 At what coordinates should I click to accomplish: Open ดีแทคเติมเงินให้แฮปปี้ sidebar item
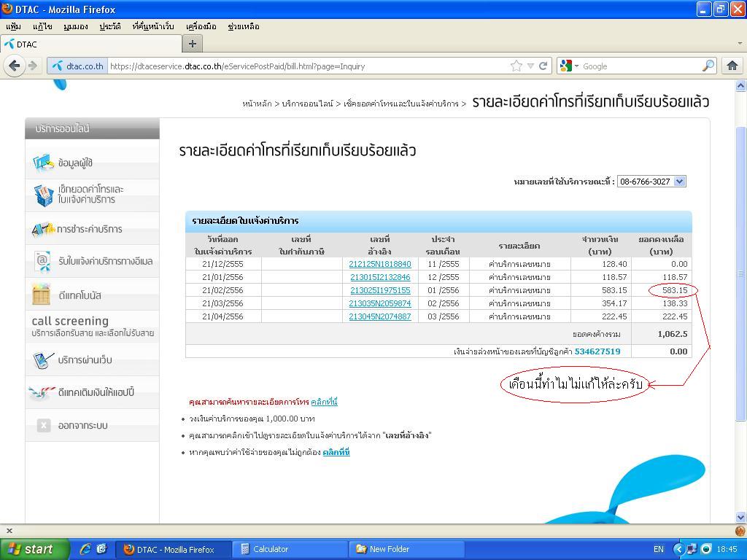point(92,392)
